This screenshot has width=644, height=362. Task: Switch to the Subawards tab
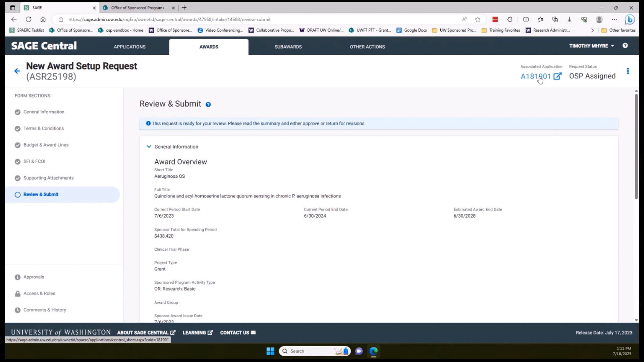pos(288,47)
